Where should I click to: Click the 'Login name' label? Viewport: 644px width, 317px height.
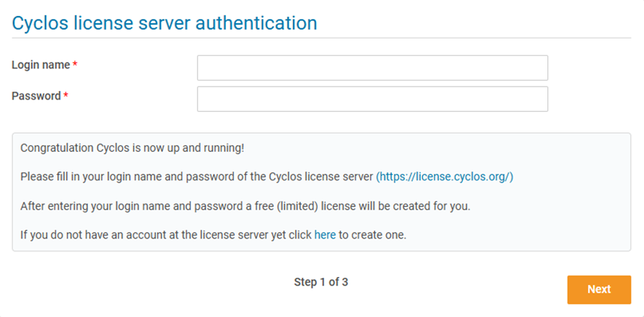[x=41, y=65]
